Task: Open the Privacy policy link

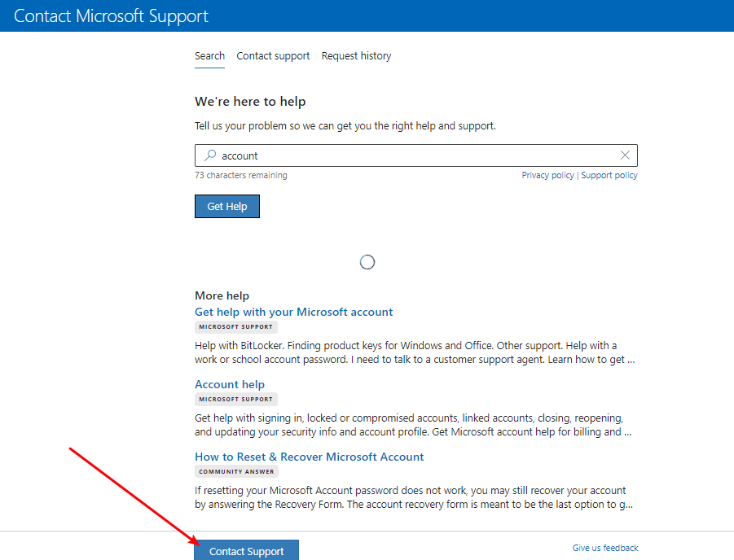Action: (547, 175)
